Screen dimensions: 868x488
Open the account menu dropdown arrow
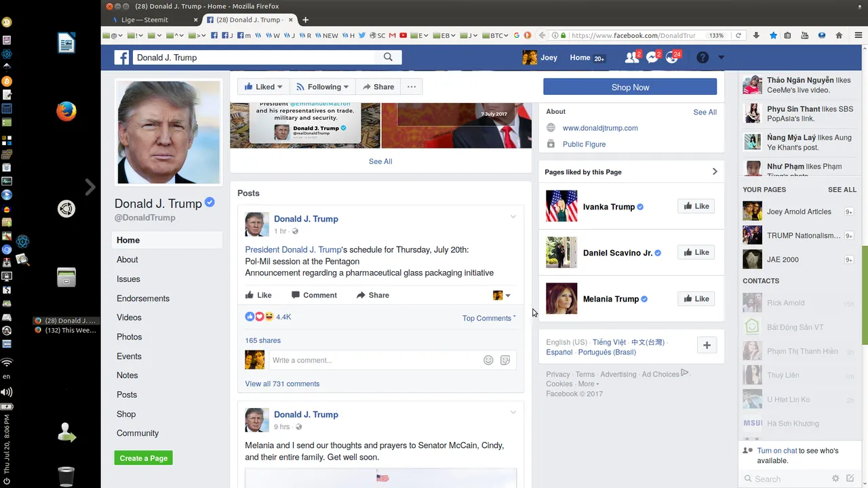tap(722, 58)
